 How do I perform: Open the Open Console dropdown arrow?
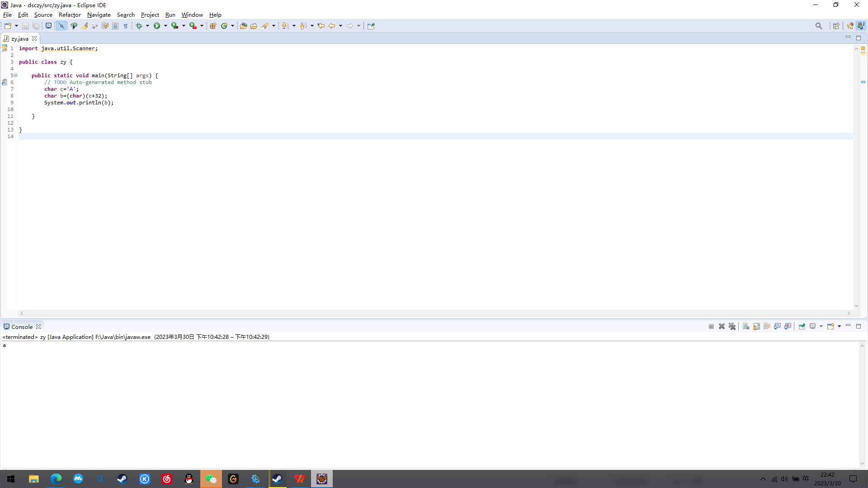840,326
